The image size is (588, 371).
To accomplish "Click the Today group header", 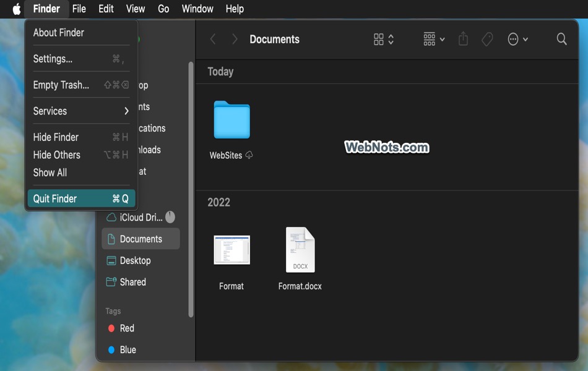I will (220, 72).
